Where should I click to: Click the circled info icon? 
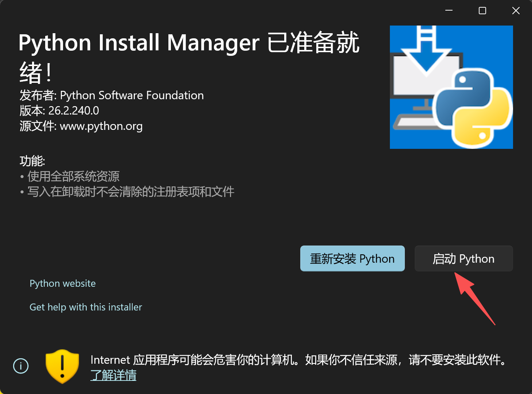tap(21, 366)
